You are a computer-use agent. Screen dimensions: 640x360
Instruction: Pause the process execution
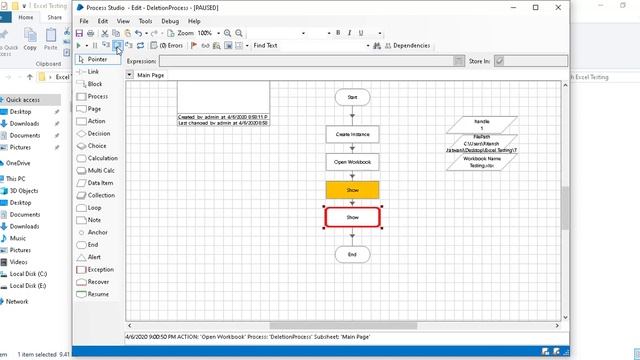tap(95, 46)
